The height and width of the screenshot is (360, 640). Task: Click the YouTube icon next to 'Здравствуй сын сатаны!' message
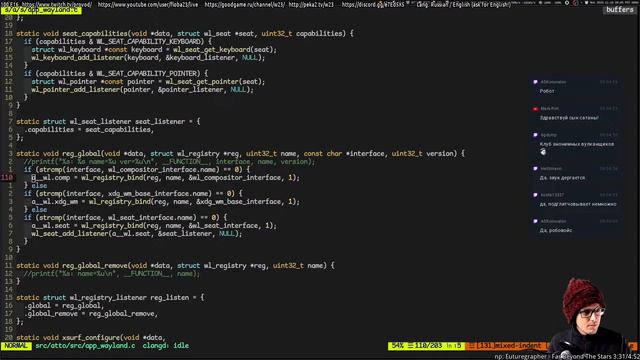[x=535, y=109]
